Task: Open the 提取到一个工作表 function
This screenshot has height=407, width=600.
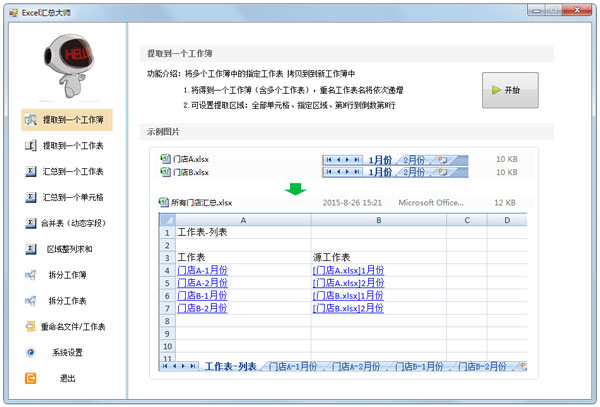Action: point(70,147)
